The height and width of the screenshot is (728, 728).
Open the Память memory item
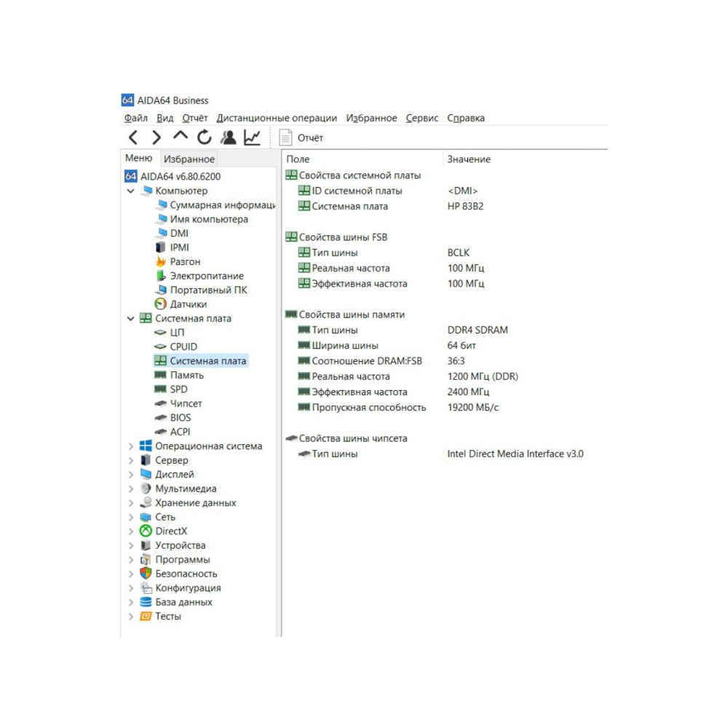pyautogui.click(x=179, y=375)
